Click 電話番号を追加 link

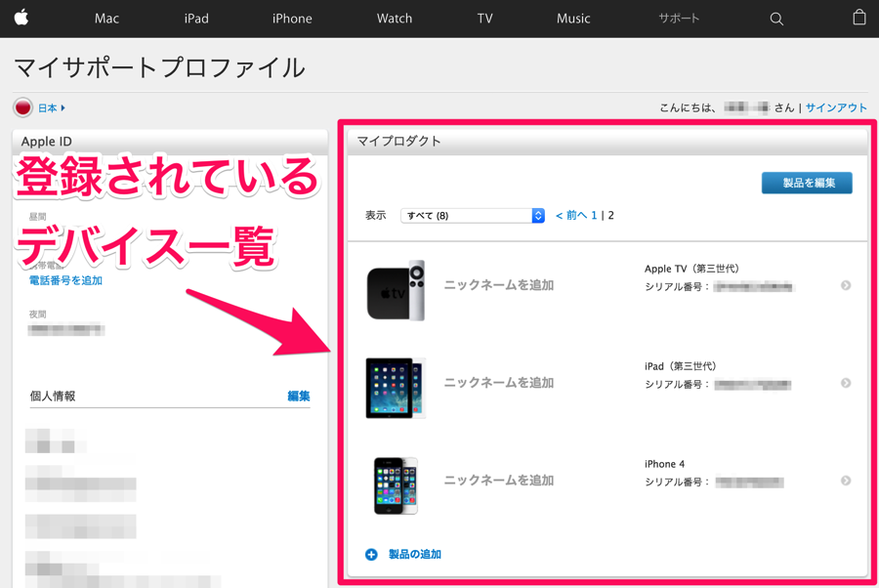tap(65, 280)
